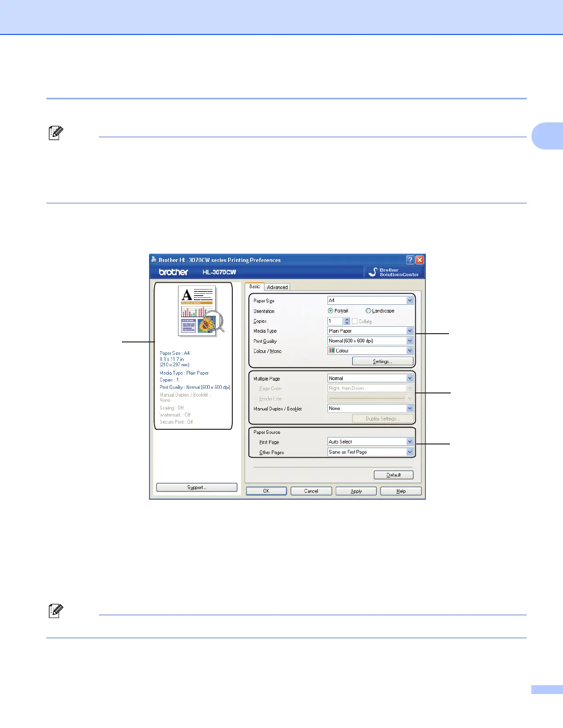This screenshot has height=728, width=563.
Task: Click the 'Print Quality : Normal' summary line
Action: tap(195, 387)
